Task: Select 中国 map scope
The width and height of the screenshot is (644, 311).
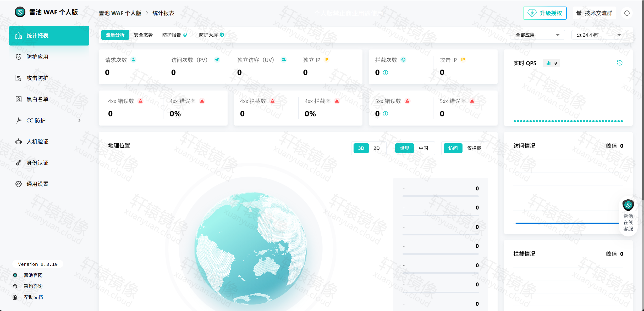Action: click(423, 148)
